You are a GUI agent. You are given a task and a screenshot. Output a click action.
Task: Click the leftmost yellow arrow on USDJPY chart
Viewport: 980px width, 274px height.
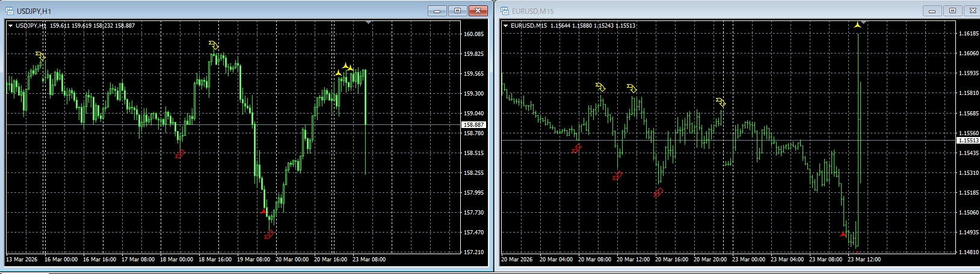point(40,56)
